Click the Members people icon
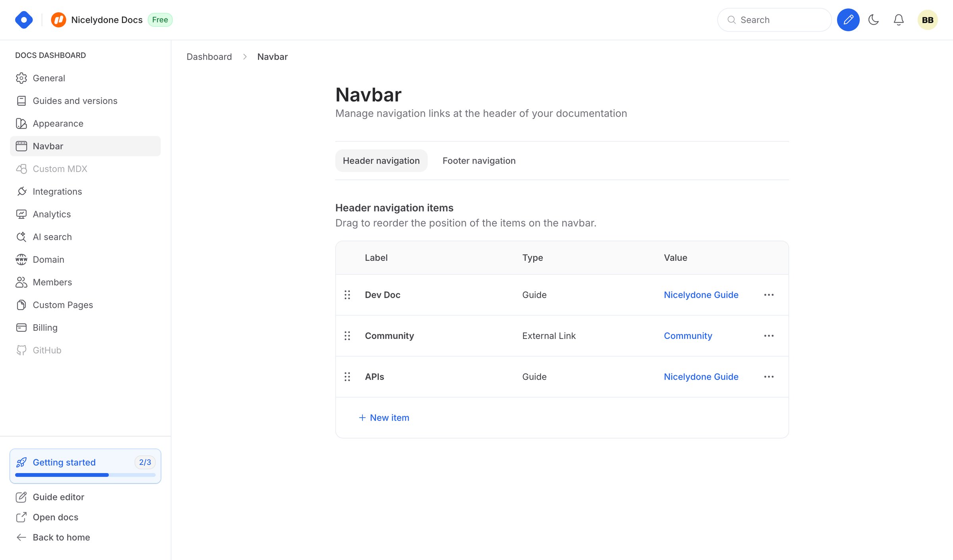Image resolution: width=953 pixels, height=560 pixels. click(x=21, y=282)
